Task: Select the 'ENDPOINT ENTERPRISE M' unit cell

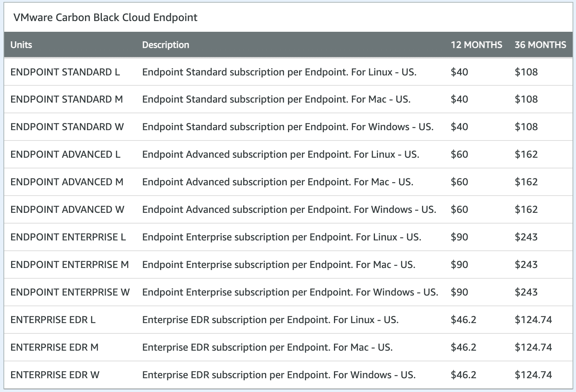Action: point(70,265)
